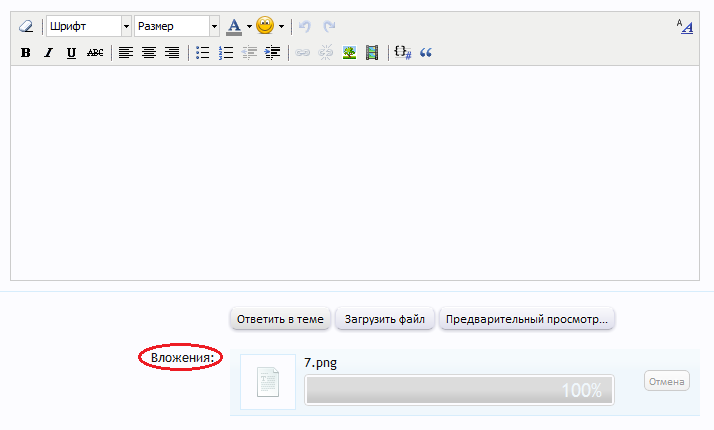Toggle bold text formatting
This screenshot has width=714, height=430.
(x=25, y=53)
